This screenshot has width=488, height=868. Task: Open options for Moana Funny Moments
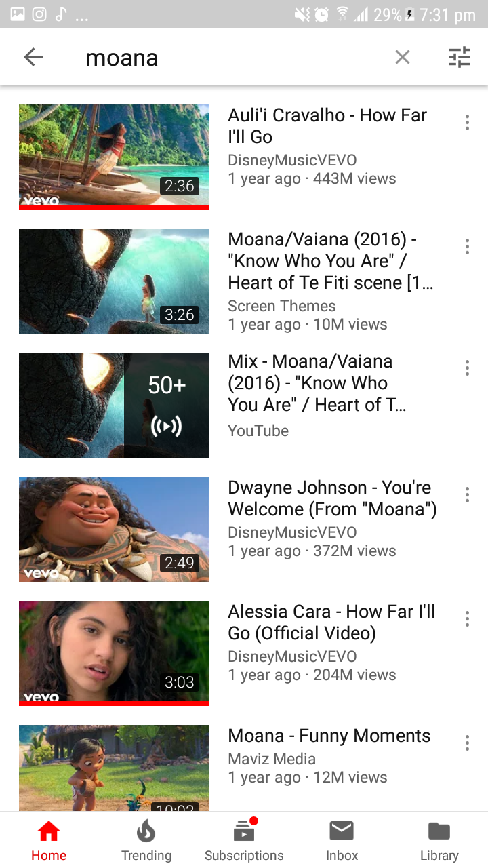tap(467, 743)
